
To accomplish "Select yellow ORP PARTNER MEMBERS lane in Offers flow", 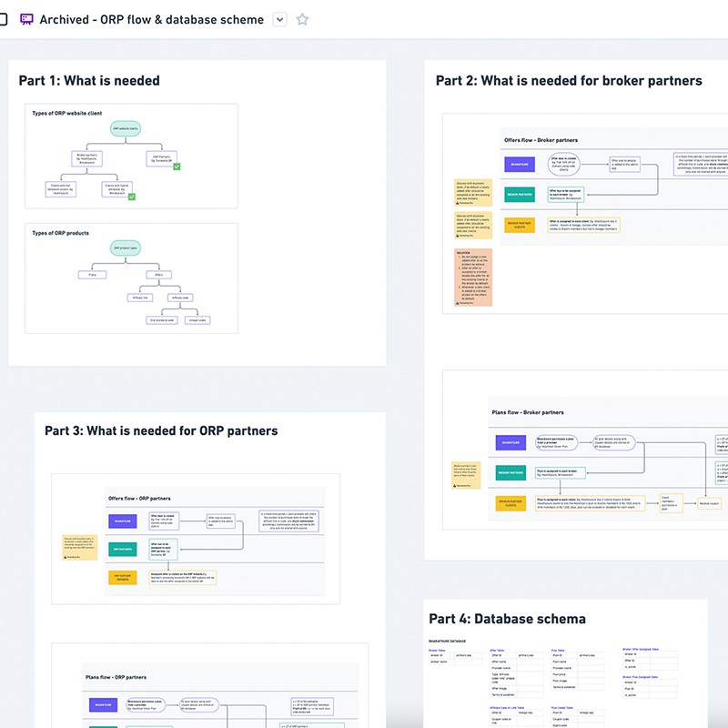I will 123,578.
